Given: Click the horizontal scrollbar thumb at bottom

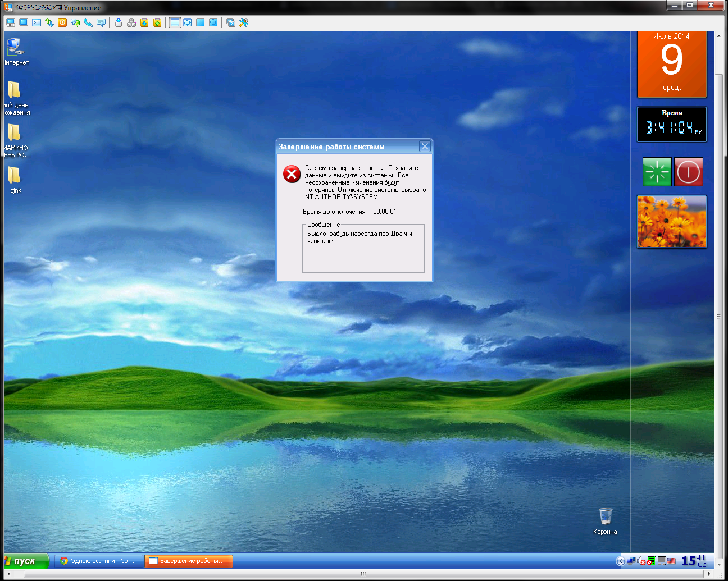Looking at the screenshot, I should [x=363, y=574].
